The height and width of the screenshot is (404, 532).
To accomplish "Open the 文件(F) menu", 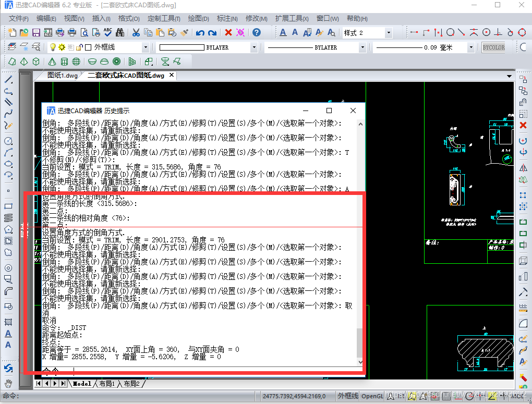I will click(19, 18).
